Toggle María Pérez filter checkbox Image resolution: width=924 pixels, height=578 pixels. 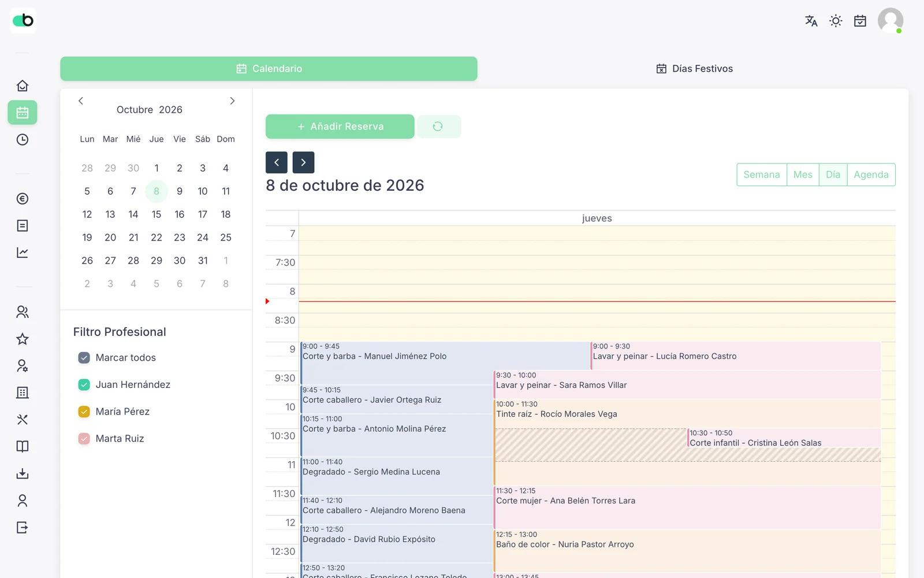pos(84,412)
